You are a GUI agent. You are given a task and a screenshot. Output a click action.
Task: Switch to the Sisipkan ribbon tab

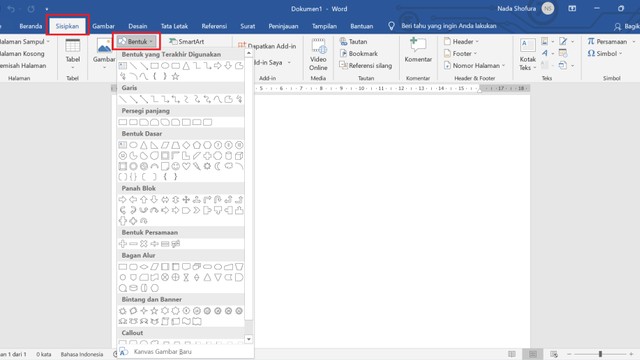click(x=67, y=26)
